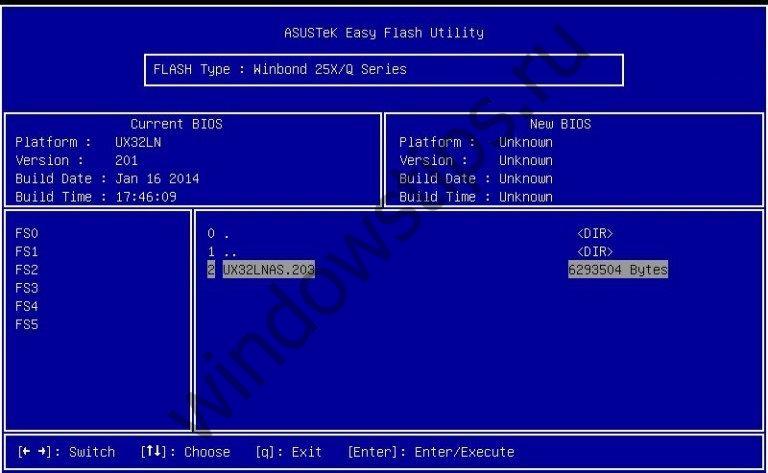Image resolution: width=768 pixels, height=473 pixels.
Task: Click build time 17:46:09
Action: click(x=146, y=197)
